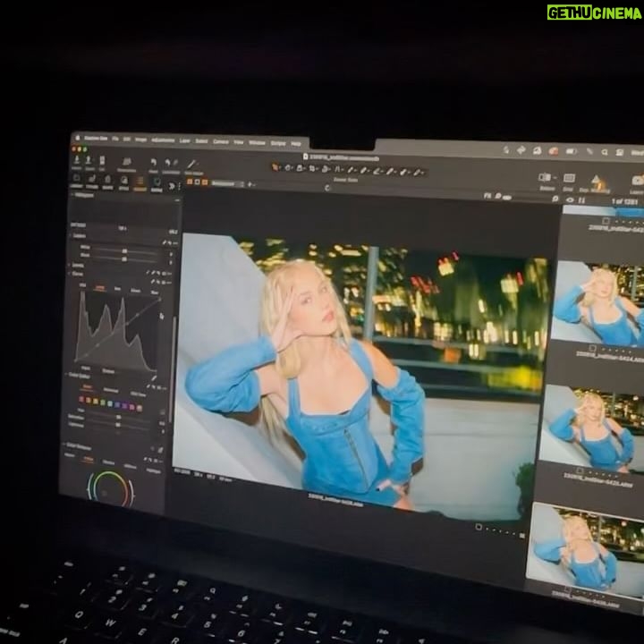Open the add layer plus dropdown

(x=251, y=184)
